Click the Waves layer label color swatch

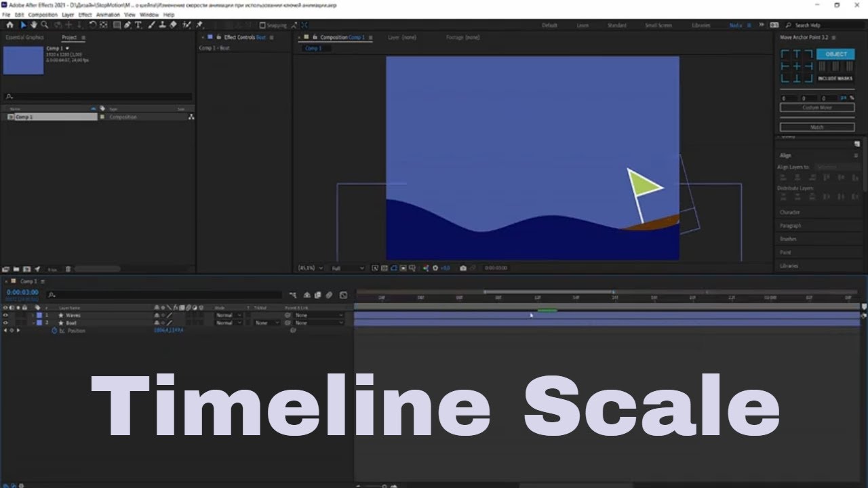(39, 315)
